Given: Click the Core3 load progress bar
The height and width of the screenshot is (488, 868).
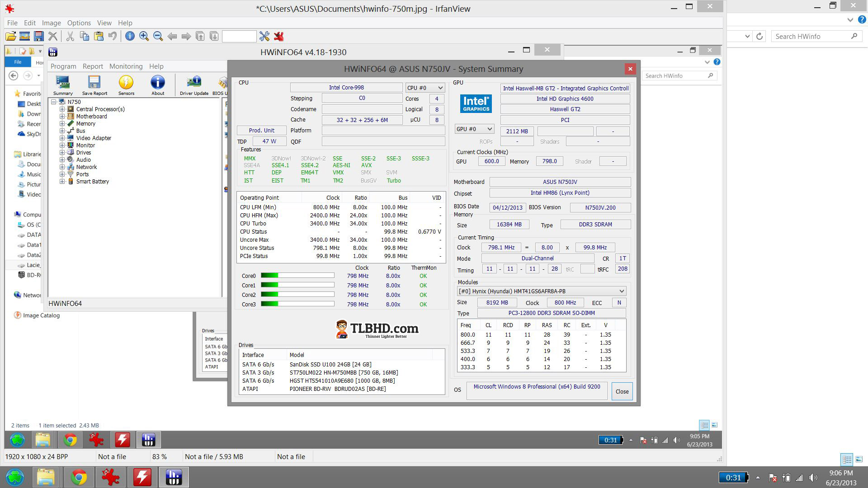Looking at the screenshot, I should [297, 304].
